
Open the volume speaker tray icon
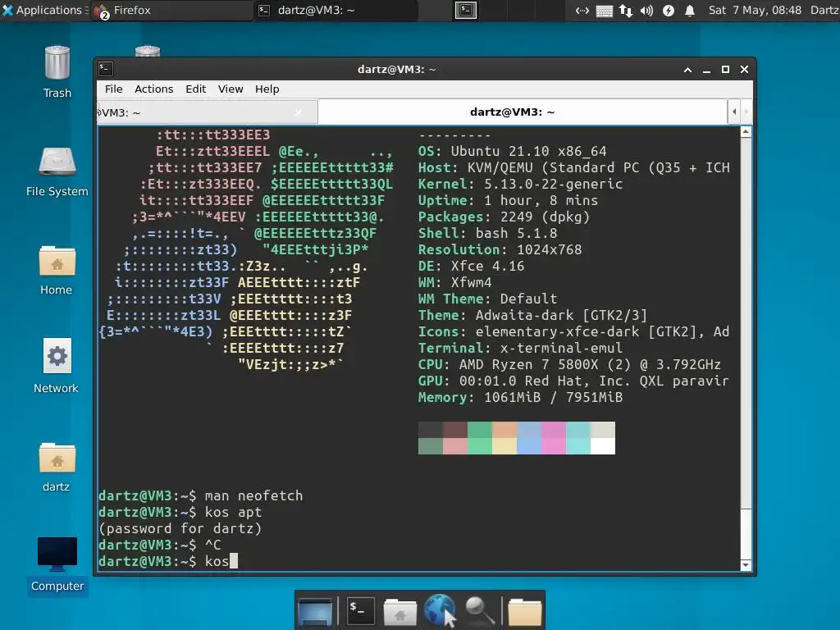pyautogui.click(x=647, y=10)
